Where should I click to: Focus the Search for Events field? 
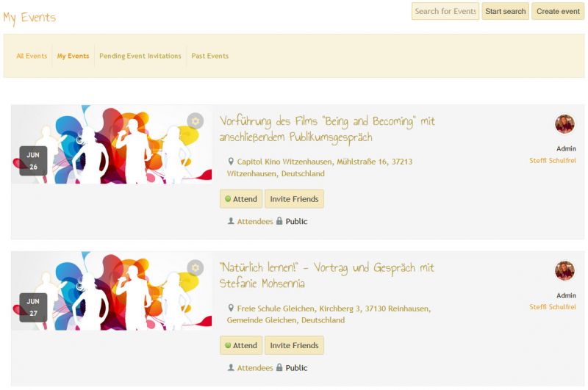point(445,11)
